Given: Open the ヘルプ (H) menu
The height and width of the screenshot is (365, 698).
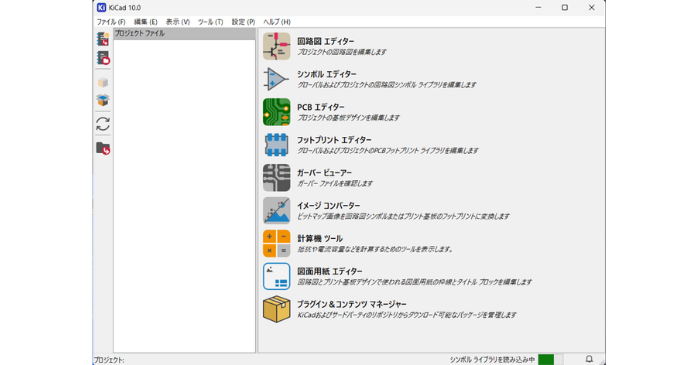Looking at the screenshot, I should [277, 22].
